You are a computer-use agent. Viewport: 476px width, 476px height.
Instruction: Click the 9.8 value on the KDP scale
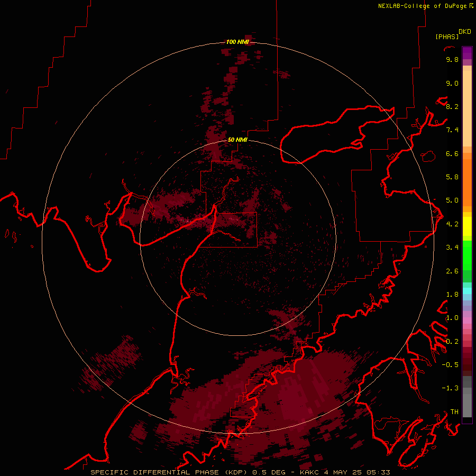tap(452, 59)
